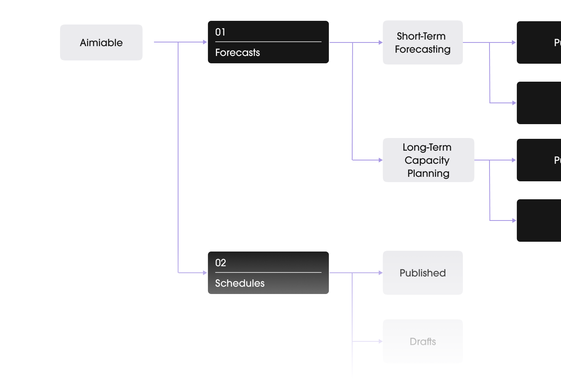Select the Published node
Viewport: 561px width, 392px height.
[x=422, y=273]
